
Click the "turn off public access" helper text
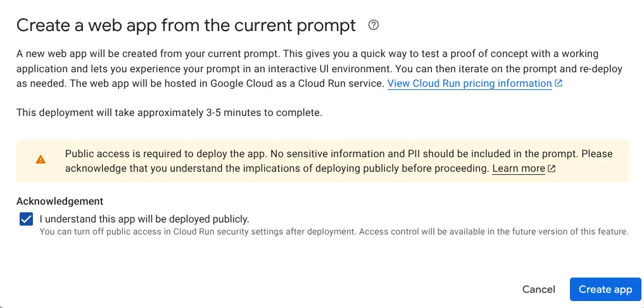tap(198, 231)
